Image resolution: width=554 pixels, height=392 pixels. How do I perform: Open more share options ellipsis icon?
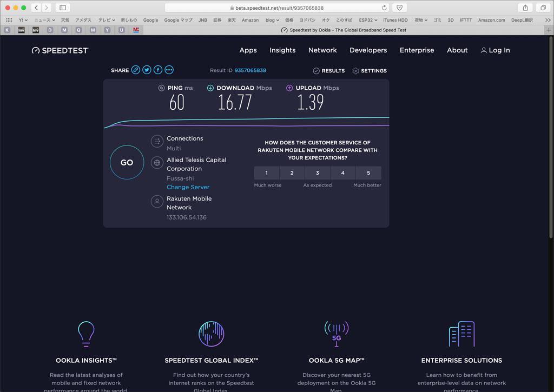[x=169, y=70]
